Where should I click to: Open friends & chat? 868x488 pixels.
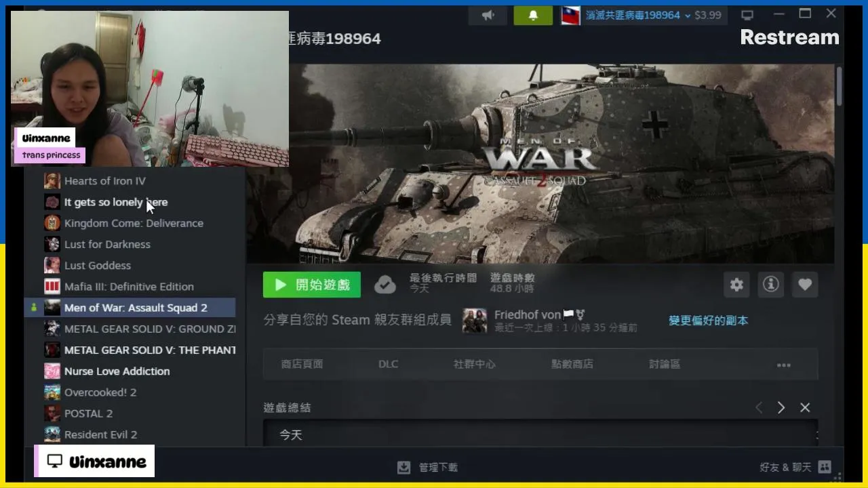pyautogui.click(x=795, y=467)
